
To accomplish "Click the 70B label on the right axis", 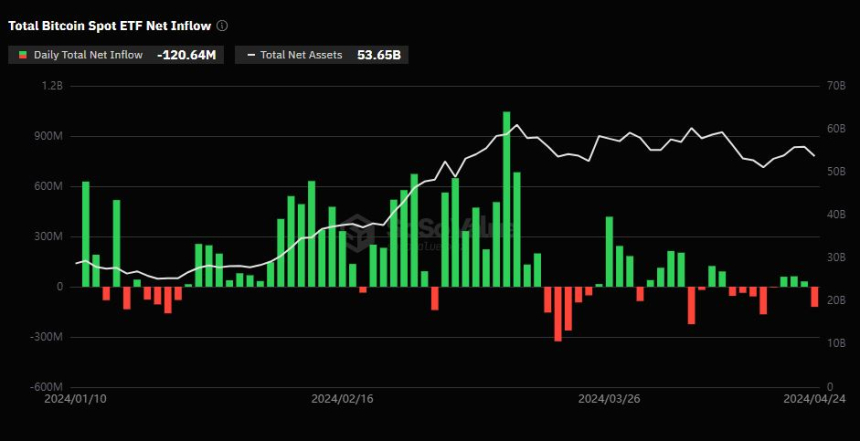I will click(837, 86).
